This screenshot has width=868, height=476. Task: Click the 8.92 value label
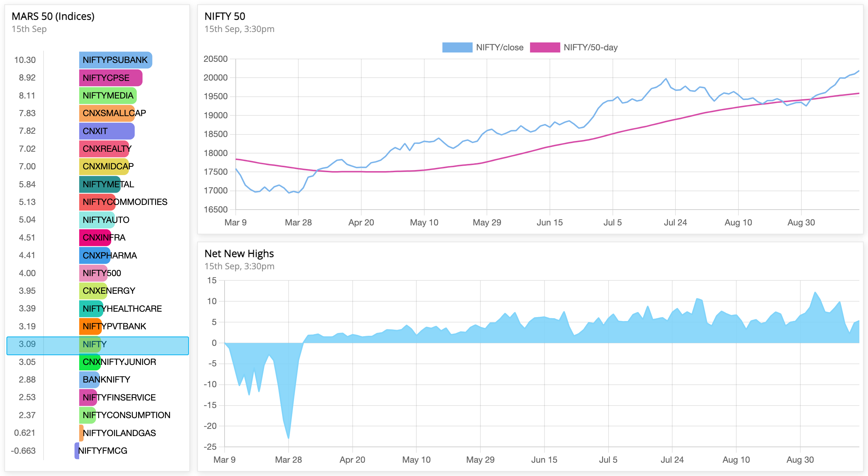pos(27,78)
